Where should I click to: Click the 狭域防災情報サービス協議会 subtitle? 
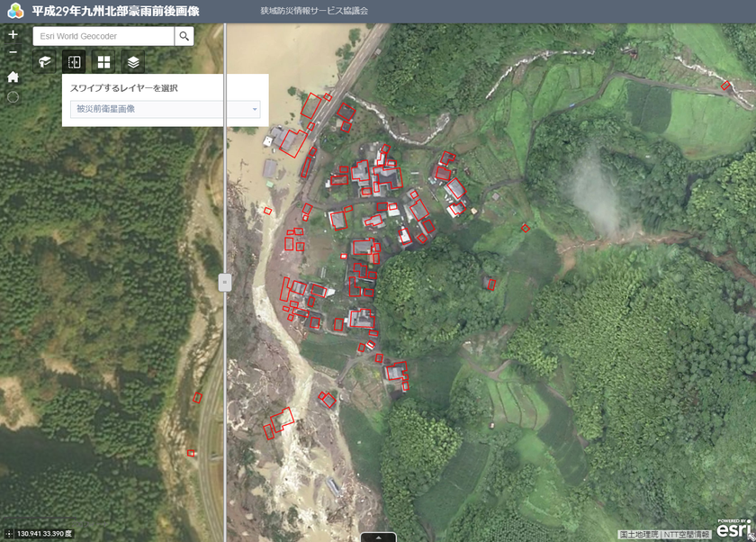pos(314,11)
